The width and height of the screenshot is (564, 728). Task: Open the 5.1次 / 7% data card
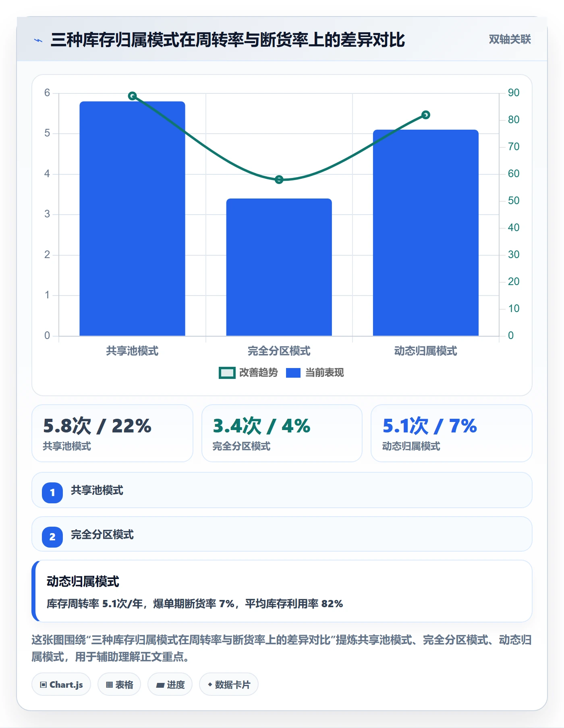click(x=452, y=433)
